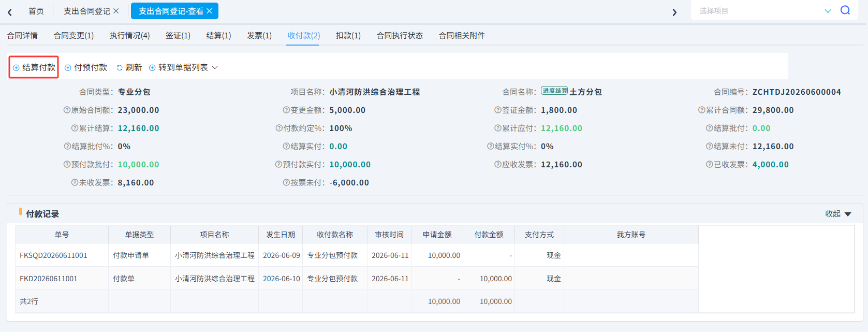868x332 pixels.
Task: Close the 支出合同登记 tab
Action: click(116, 11)
